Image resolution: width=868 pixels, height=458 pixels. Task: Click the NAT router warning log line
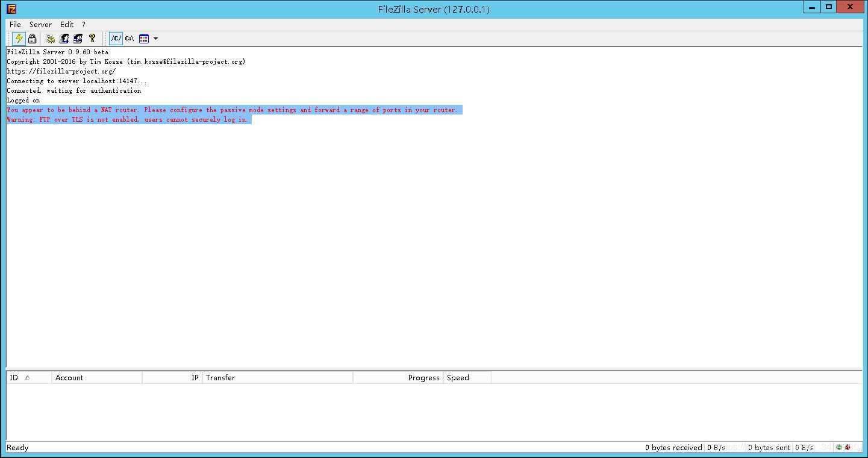pos(232,110)
